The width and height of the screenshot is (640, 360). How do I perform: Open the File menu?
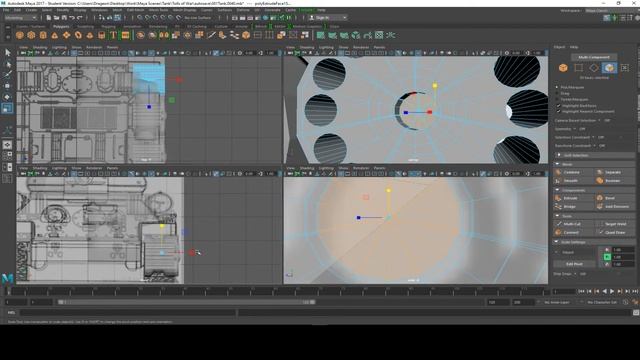(6, 10)
